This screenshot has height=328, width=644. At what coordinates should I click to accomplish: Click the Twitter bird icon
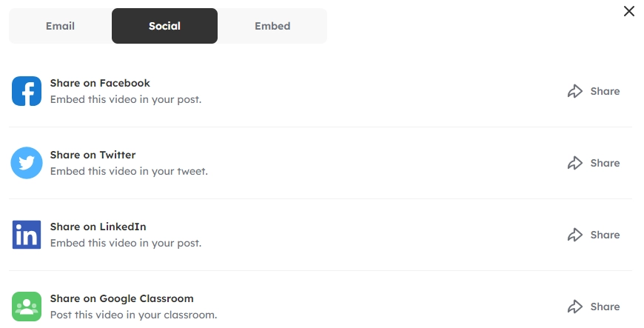tap(27, 163)
